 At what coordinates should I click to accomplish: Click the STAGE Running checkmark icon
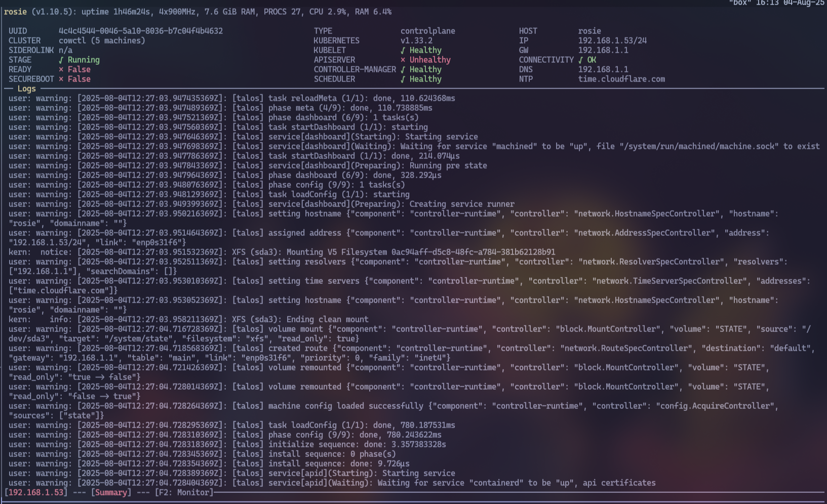click(x=61, y=60)
